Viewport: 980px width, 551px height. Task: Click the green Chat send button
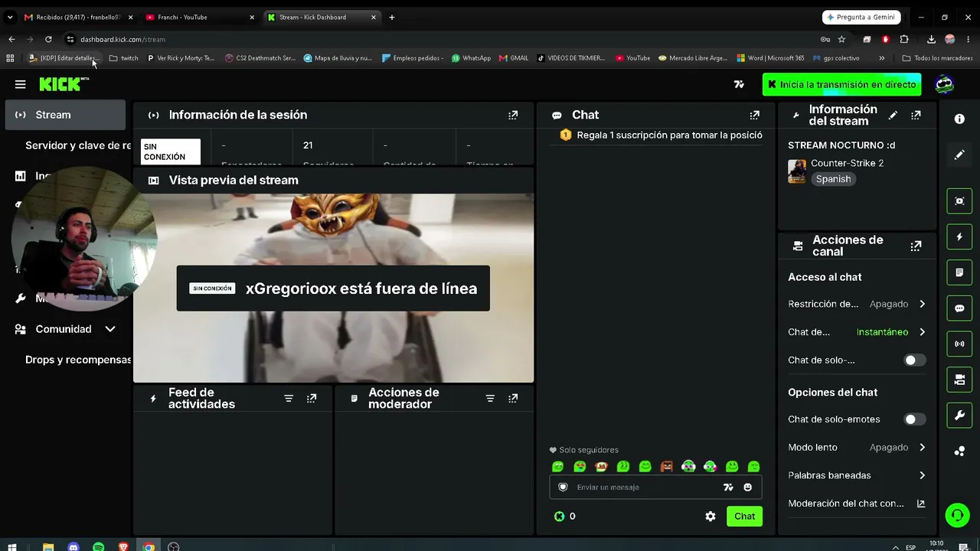click(744, 517)
